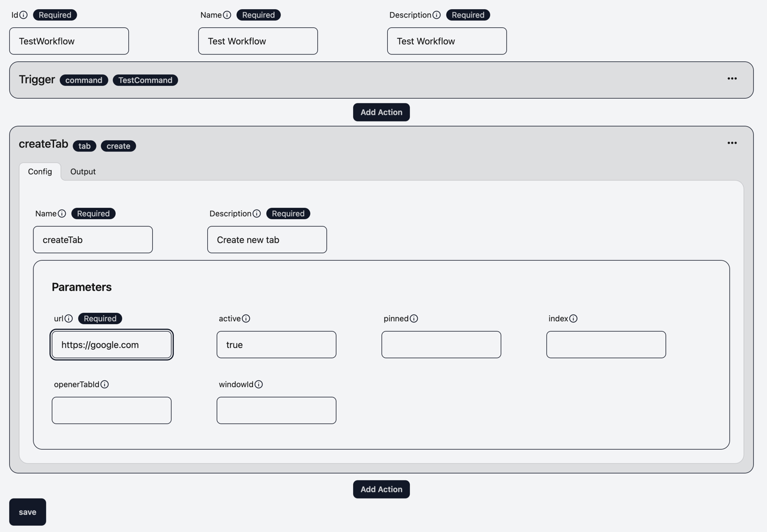The image size is (767, 532).
Task: Click the info icon next to active
Action: coord(246,319)
